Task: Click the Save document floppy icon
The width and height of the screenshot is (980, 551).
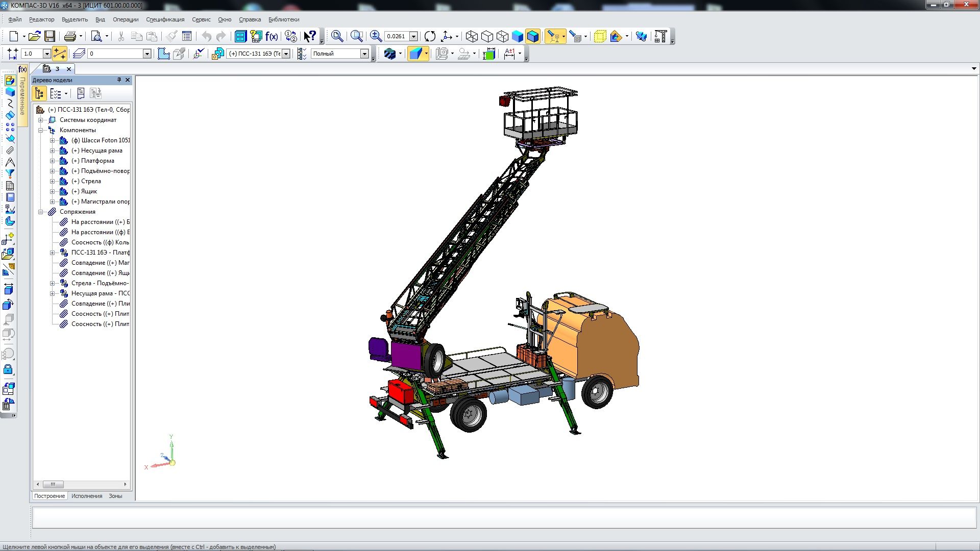Action: coord(50,36)
